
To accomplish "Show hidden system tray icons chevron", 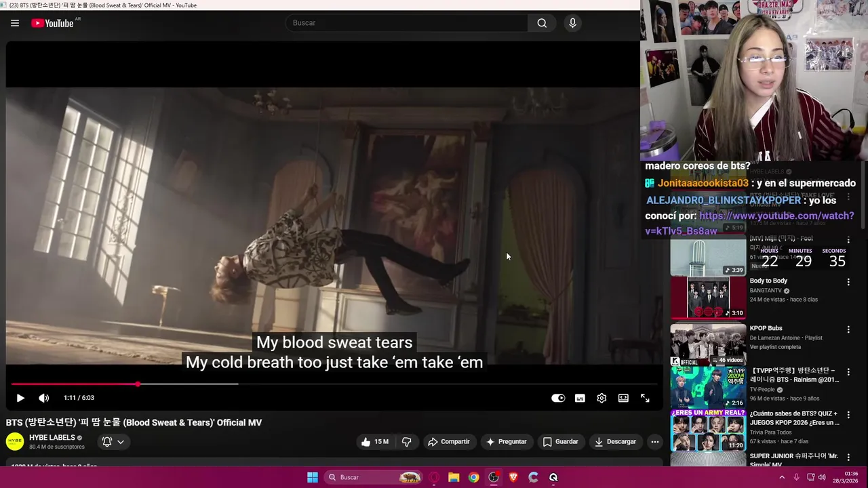I will coord(782,477).
